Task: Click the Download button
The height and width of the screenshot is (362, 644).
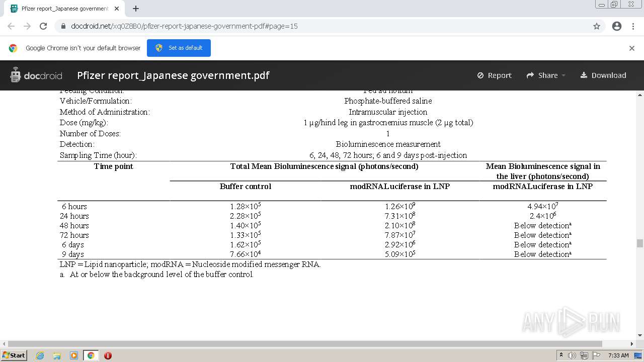Action: [x=603, y=75]
